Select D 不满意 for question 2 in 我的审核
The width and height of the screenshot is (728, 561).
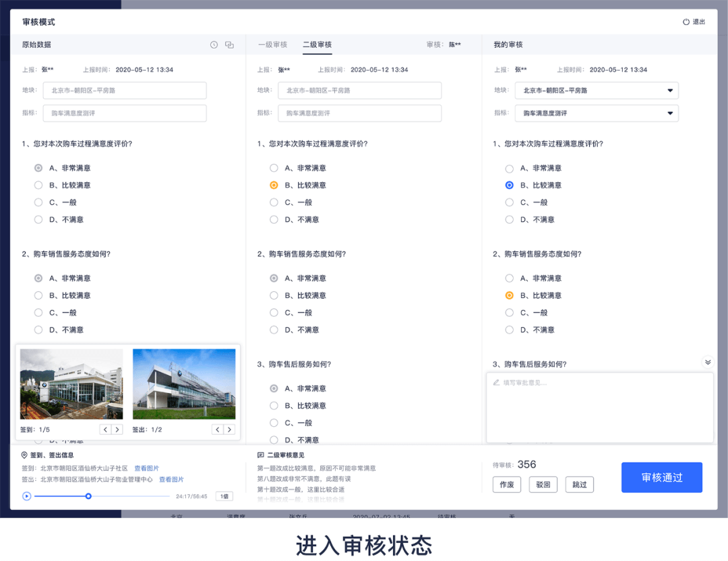[510, 330]
